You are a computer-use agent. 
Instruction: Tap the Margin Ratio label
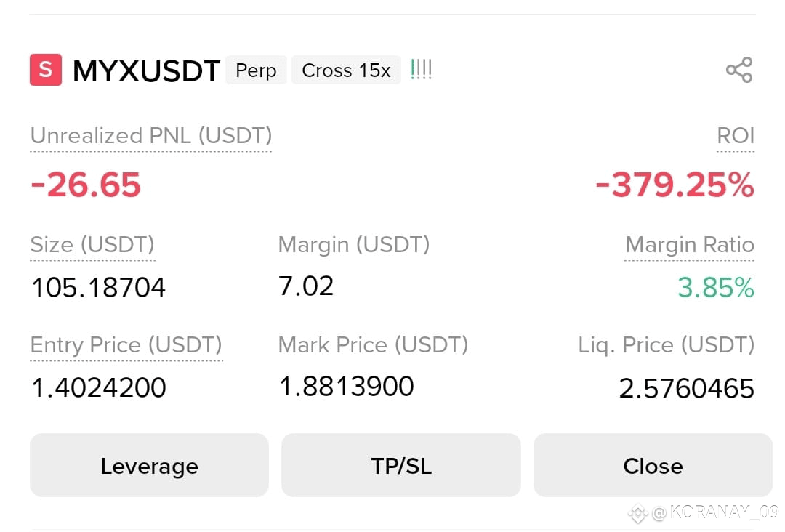[689, 245]
